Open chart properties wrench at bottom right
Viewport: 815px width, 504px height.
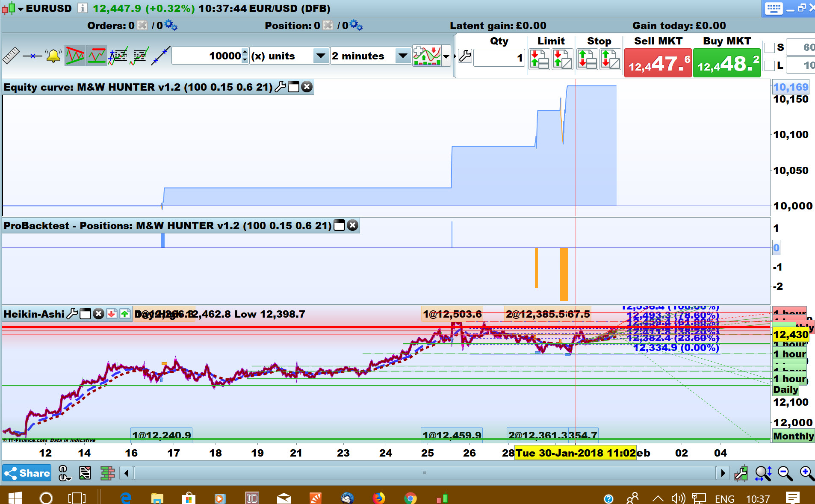tap(741, 473)
